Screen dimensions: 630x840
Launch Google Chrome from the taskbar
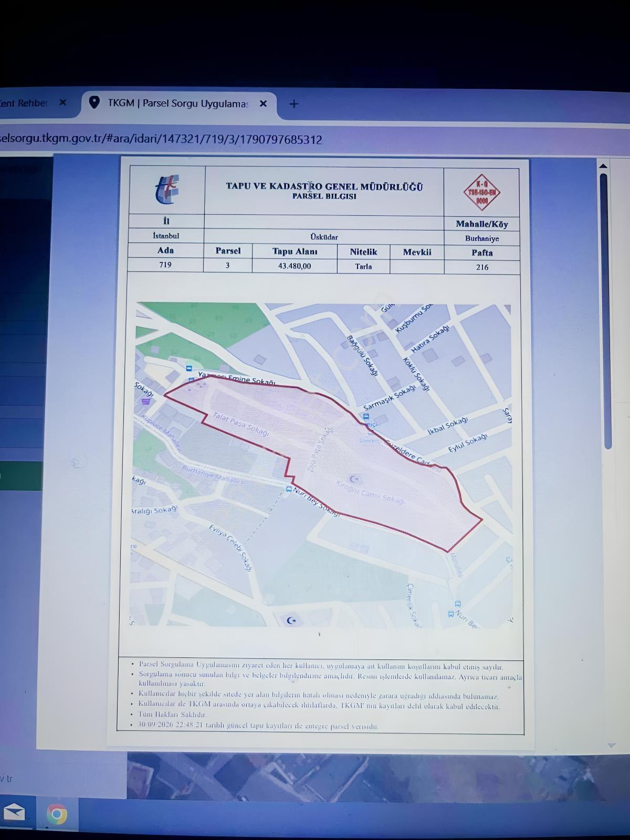click(57, 814)
